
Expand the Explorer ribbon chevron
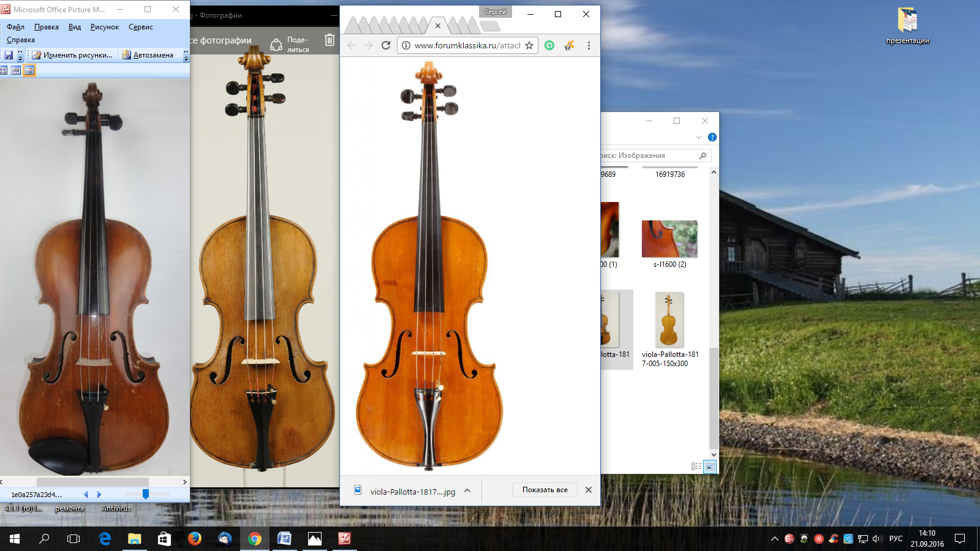(x=699, y=137)
